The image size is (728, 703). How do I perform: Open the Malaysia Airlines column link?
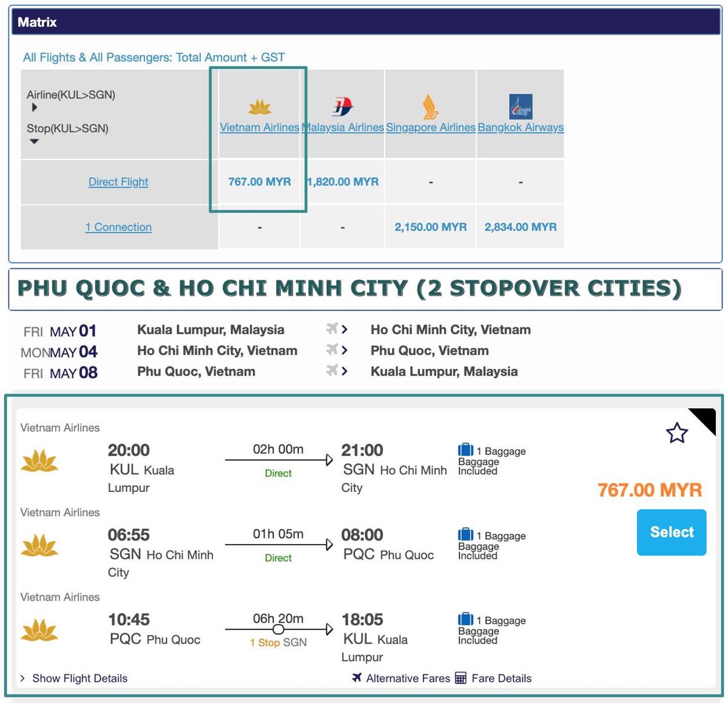pyautogui.click(x=343, y=127)
